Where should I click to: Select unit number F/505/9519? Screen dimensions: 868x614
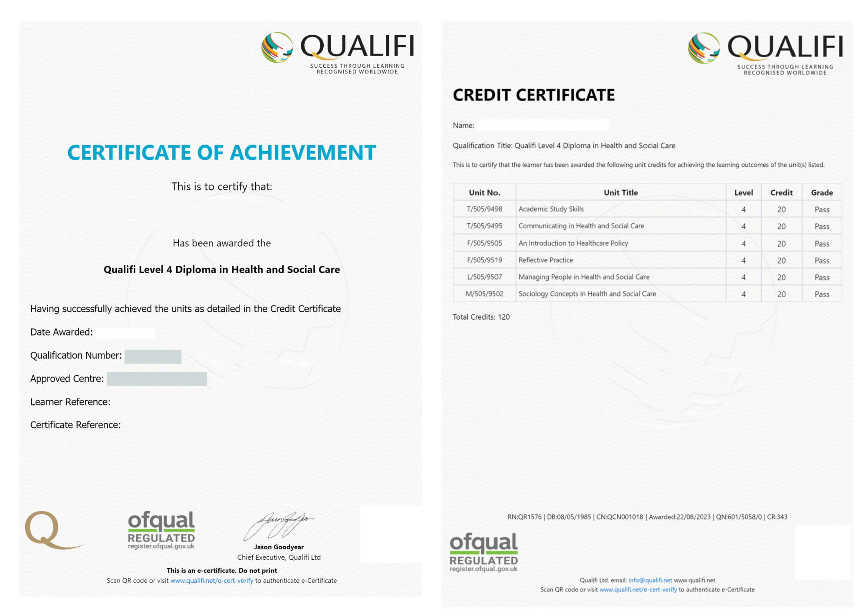(484, 260)
